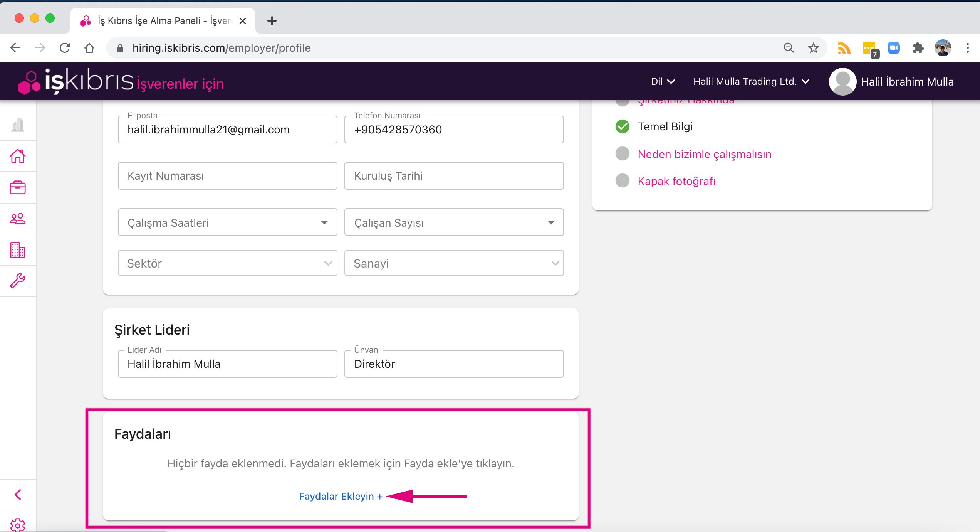Click the Zoom extension icon in browser
The image size is (980, 532).
coord(893,48)
